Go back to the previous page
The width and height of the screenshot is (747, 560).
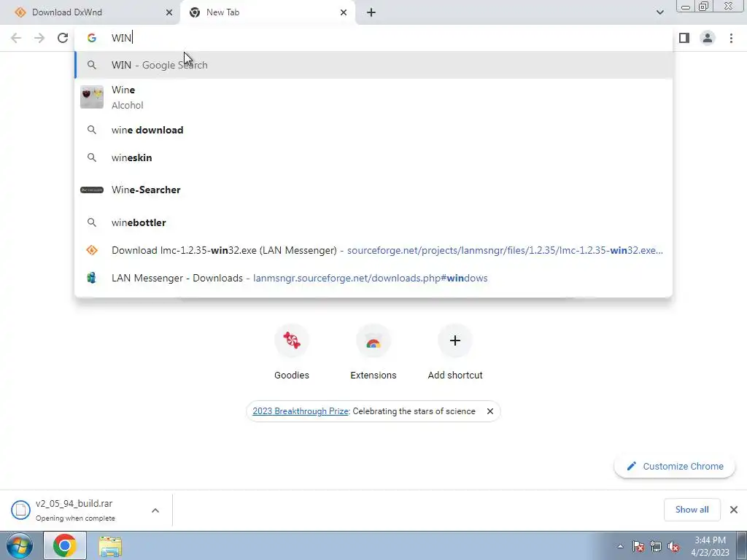coord(16,38)
